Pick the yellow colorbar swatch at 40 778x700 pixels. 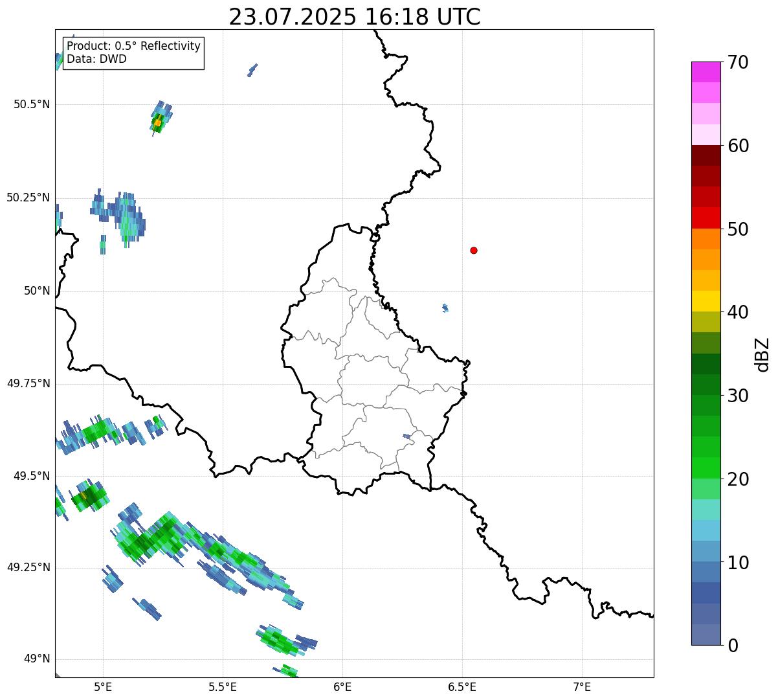tap(706, 301)
